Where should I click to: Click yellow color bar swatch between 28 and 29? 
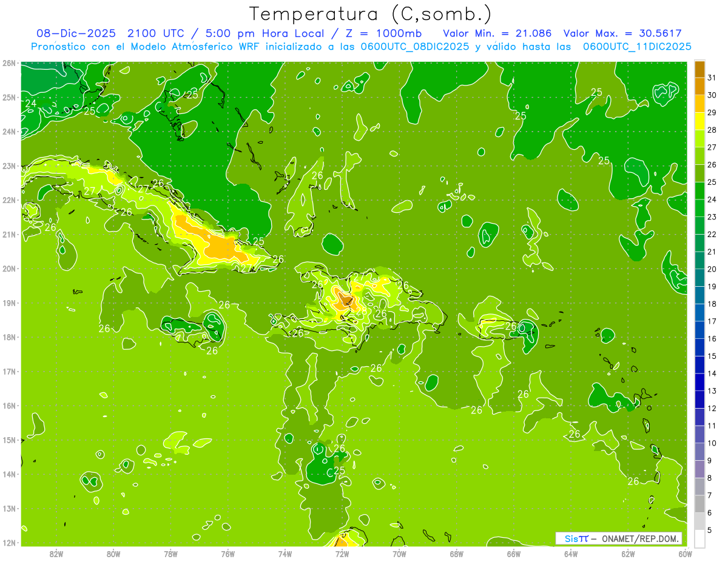point(700,121)
